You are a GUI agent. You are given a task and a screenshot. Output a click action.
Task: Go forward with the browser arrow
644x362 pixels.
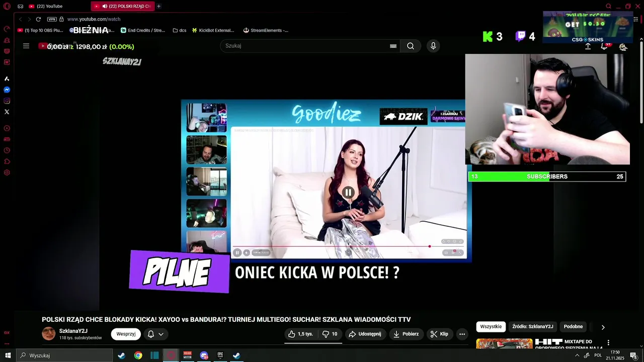point(29,19)
